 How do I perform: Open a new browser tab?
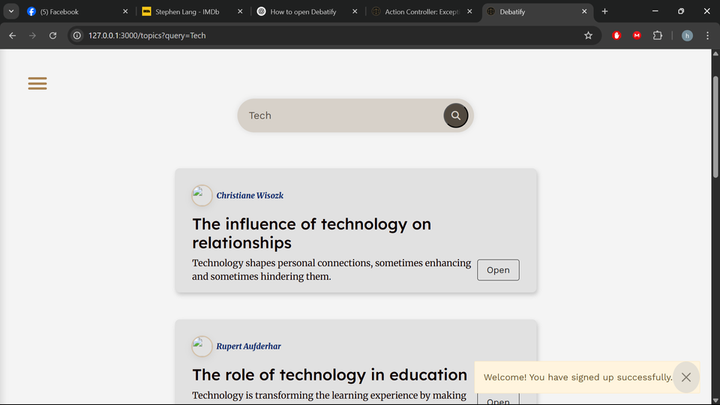[605, 11]
